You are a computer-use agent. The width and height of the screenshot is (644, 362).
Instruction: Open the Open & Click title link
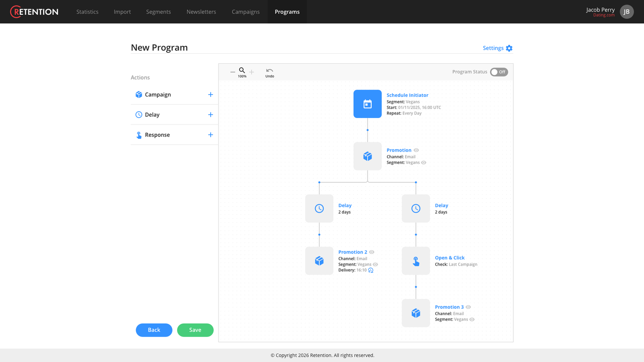coord(450,258)
